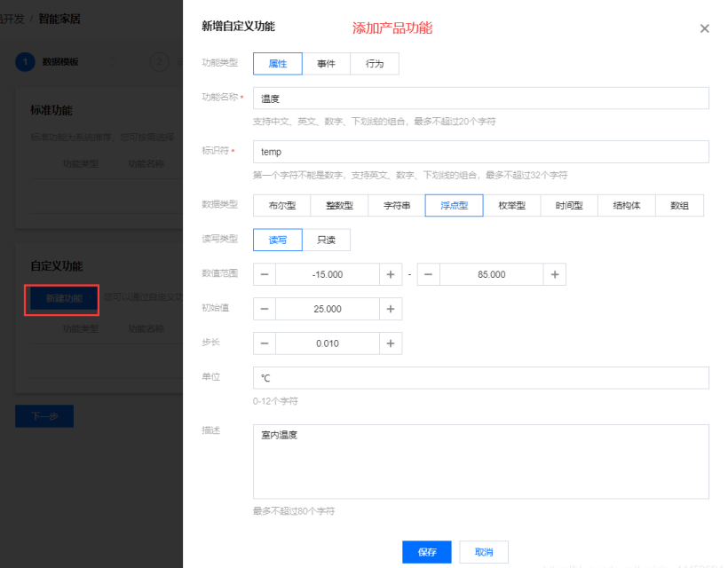Click minus icon for minimum value -15.000
This screenshot has width=728, height=568.
tap(265, 274)
